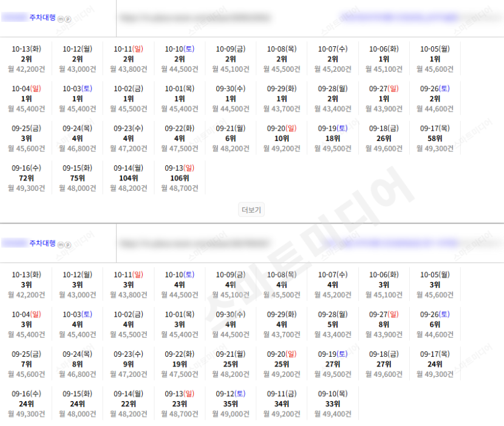504x426 pixels.
Task: Open the lower 주차대행 keyword link
Action: (x=43, y=243)
